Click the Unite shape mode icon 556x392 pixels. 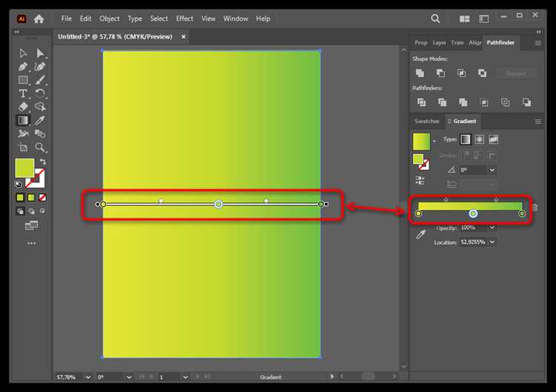[420, 73]
